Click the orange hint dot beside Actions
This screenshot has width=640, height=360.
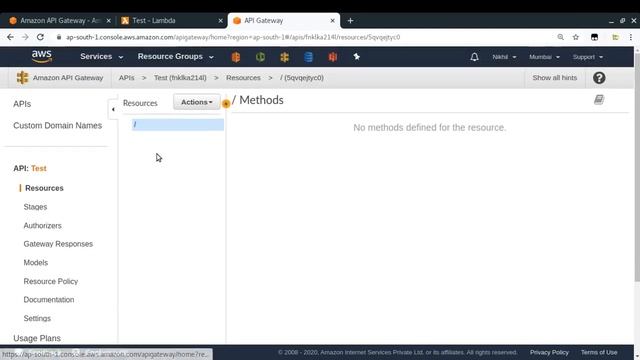click(226, 104)
